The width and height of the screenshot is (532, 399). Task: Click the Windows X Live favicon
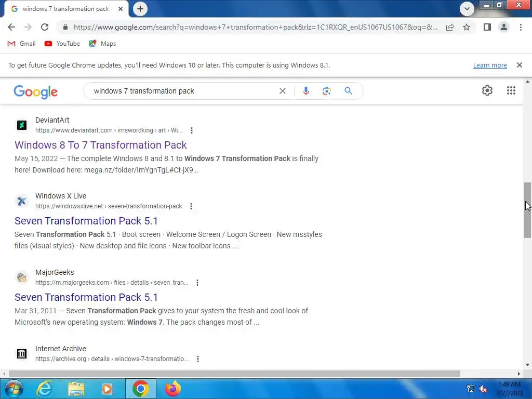point(22,201)
